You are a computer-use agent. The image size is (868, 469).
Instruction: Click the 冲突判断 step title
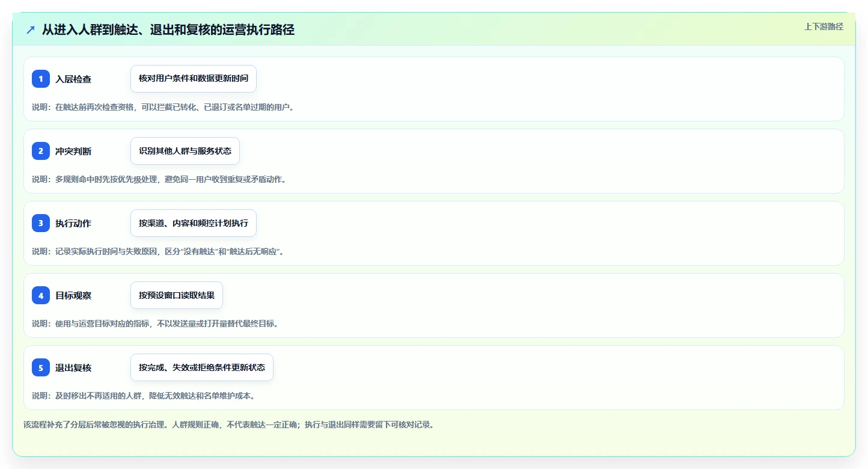(73, 151)
